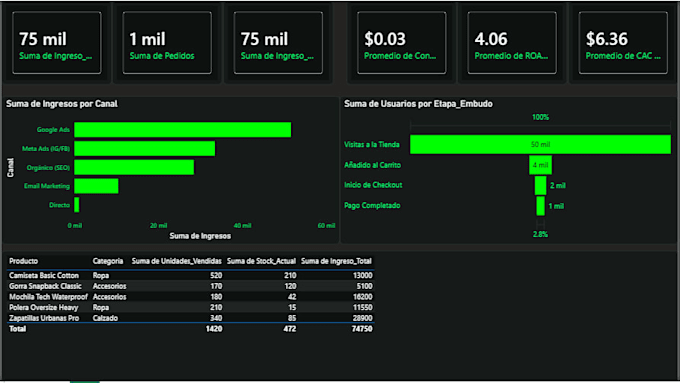Click the Suma de Ingresos por Canal title

click(x=62, y=104)
